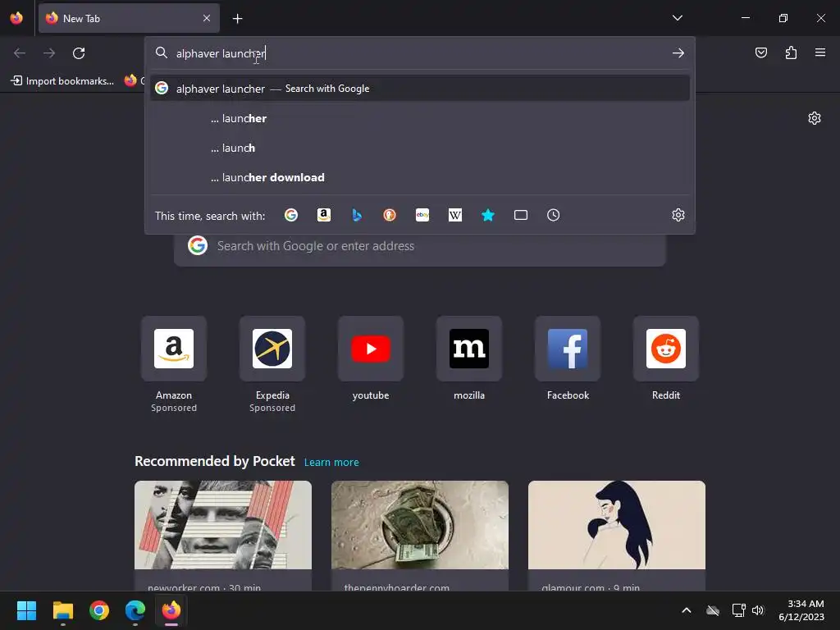Screen dimensions: 840x630
Task: Open search settings gear in dropdown
Action: [678, 216]
